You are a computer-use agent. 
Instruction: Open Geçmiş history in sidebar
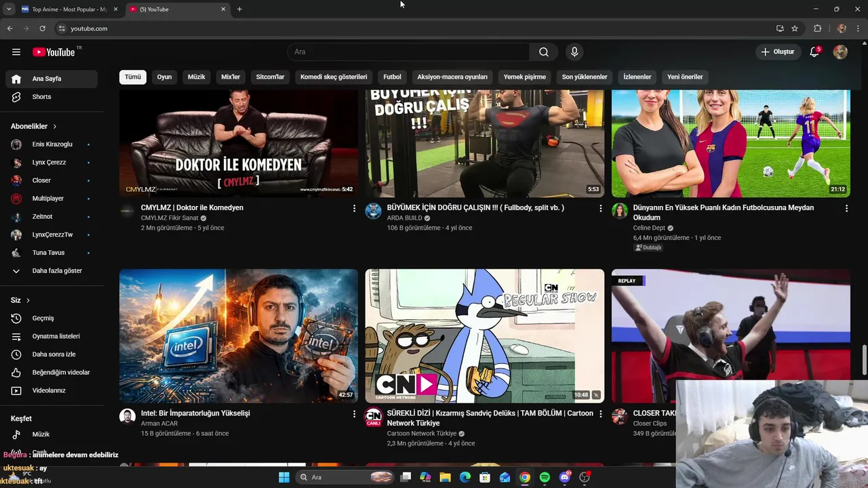tap(52, 319)
